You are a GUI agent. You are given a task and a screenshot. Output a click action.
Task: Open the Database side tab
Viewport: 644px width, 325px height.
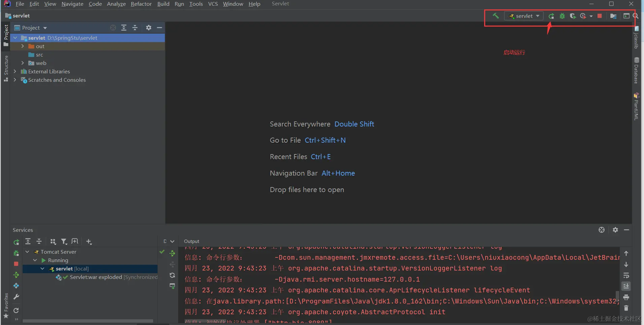tap(636, 71)
